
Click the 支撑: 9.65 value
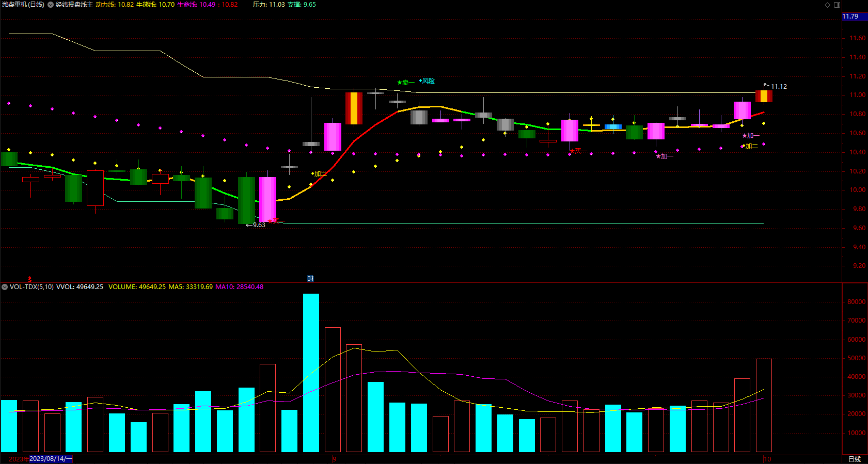click(302, 5)
